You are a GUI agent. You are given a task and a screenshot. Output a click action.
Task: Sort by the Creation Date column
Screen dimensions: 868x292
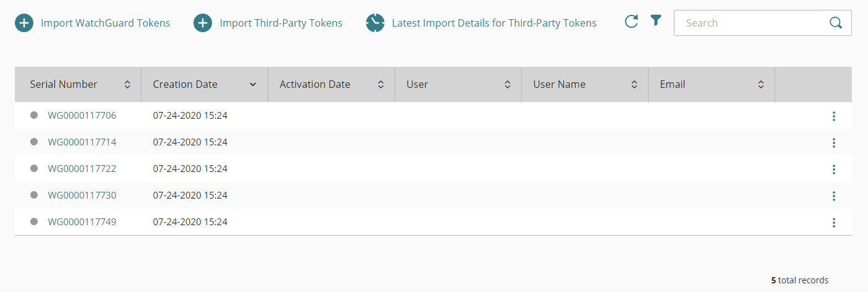click(x=253, y=85)
